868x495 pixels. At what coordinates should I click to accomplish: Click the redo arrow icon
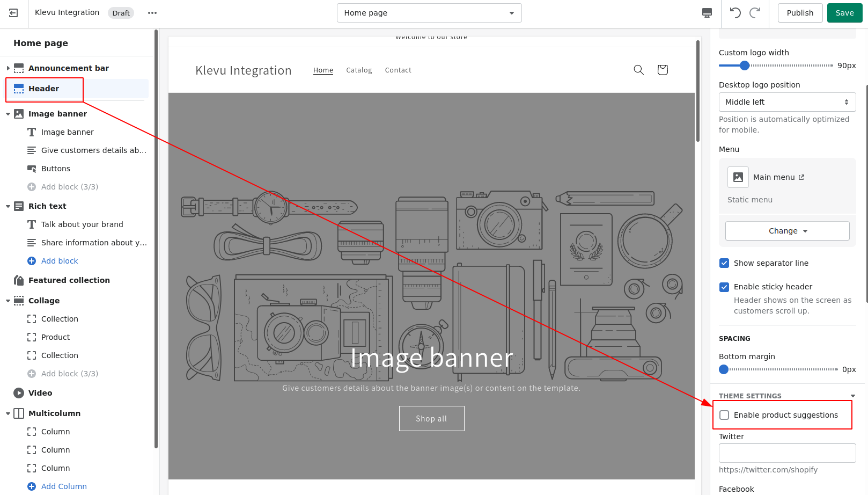[x=755, y=13]
